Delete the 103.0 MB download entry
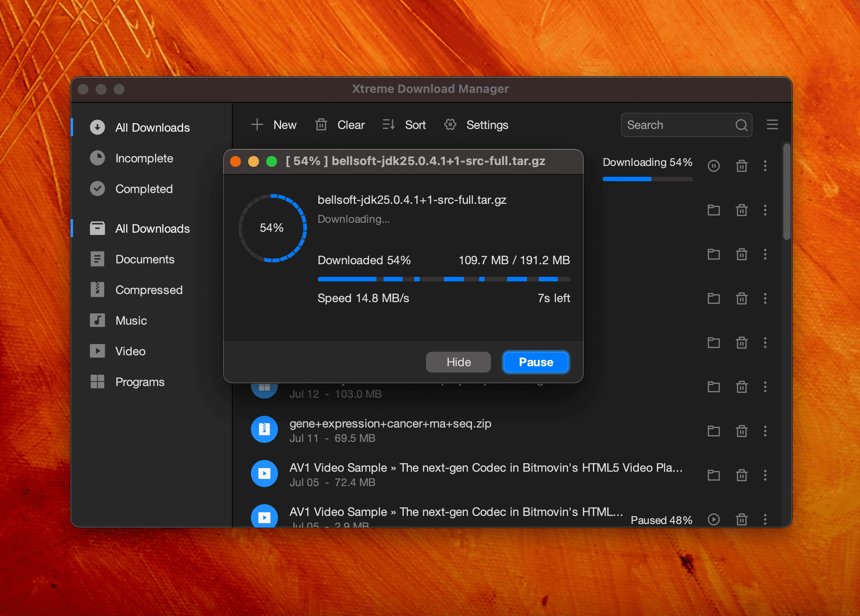The image size is (860, 616). (742, 387)
